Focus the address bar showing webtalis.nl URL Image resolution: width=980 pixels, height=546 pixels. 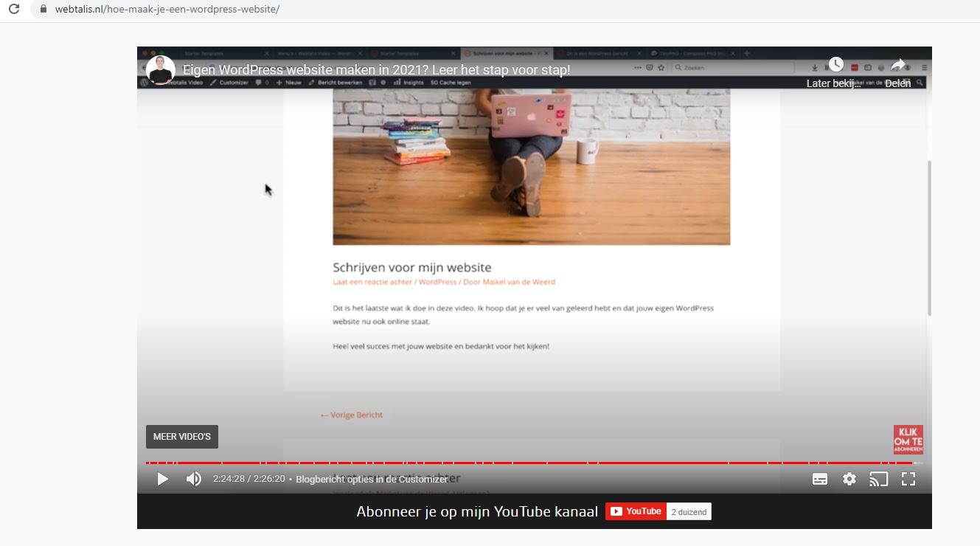[167, 10]
